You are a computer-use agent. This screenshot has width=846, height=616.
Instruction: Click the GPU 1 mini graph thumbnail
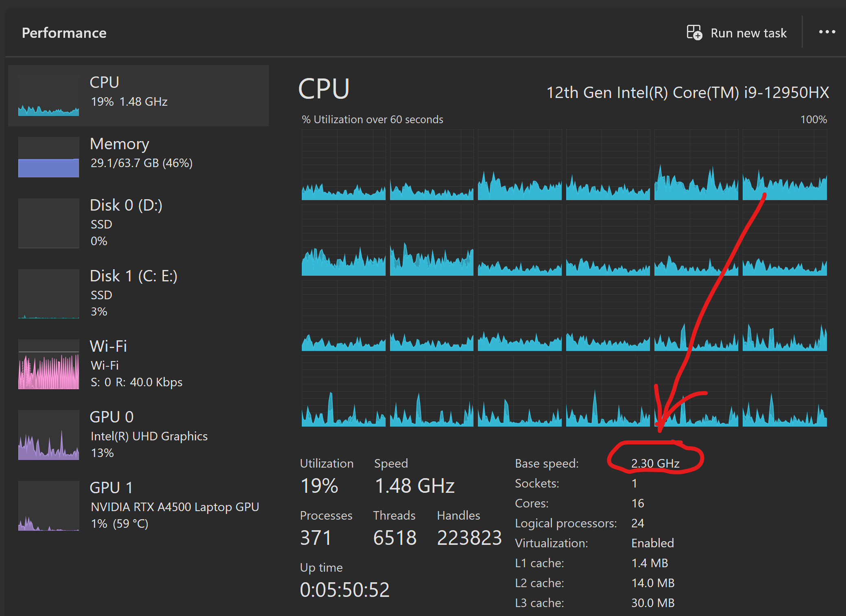[x=48, y=506]
